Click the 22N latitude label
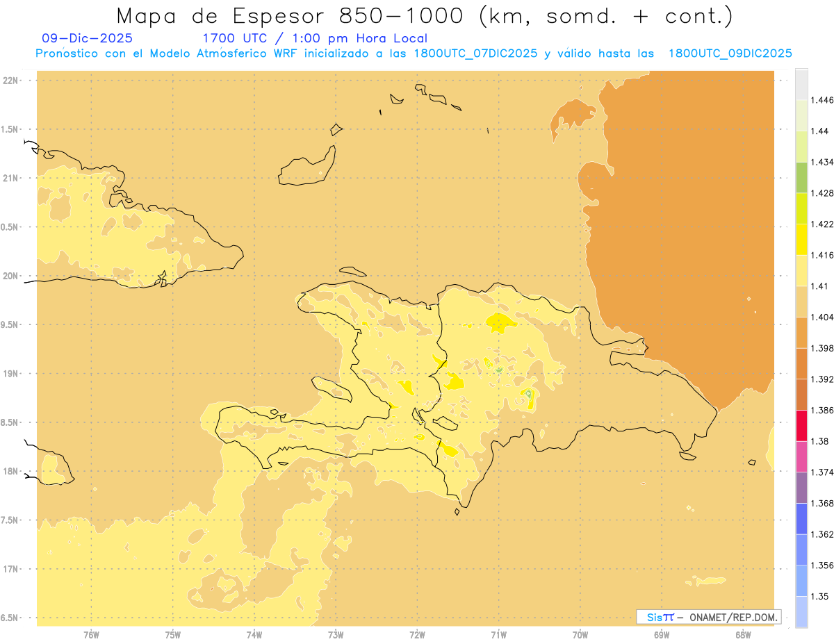Image resolution: width=834 pixels, height=644 pixels. click(10, 80)
